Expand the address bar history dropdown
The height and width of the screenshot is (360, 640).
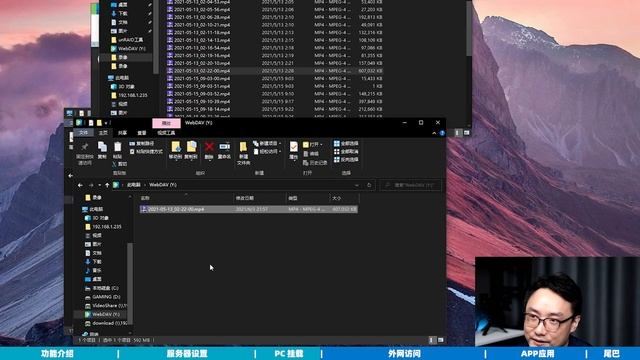(x=357, y=185)
